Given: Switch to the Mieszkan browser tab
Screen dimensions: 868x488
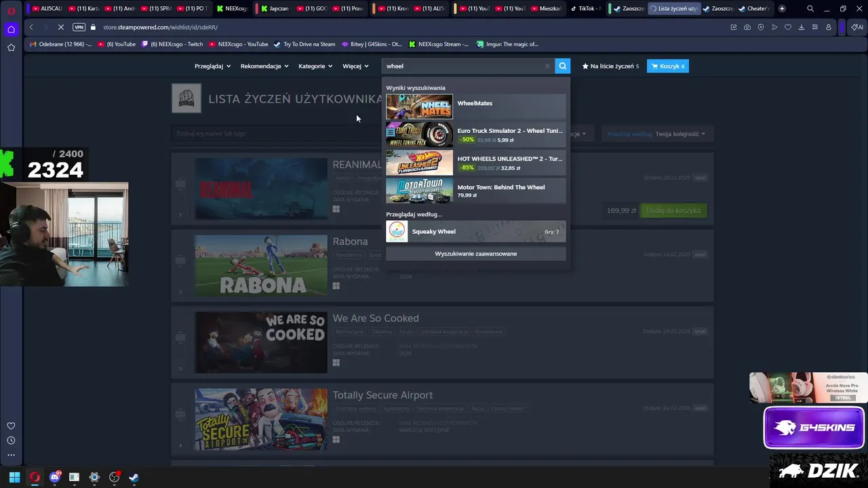Looking at the screenshot, I should tap(546, 9).
